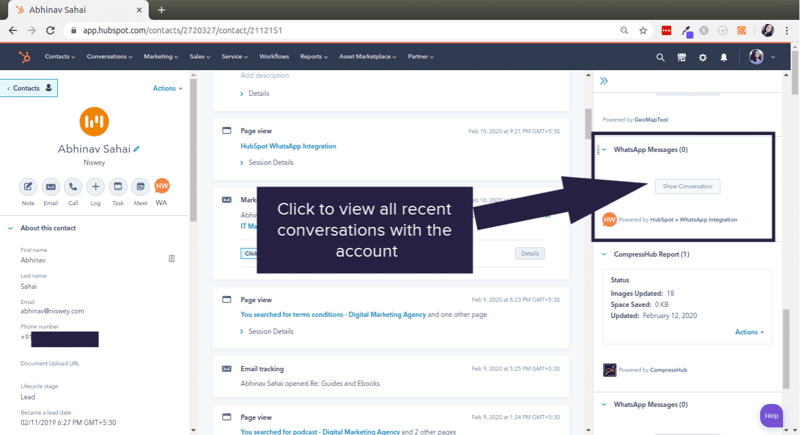The width and height of the screenshot is (800, 435).
Task: Open the Asset Marketplace menu
Action: (x=367, y=57)
